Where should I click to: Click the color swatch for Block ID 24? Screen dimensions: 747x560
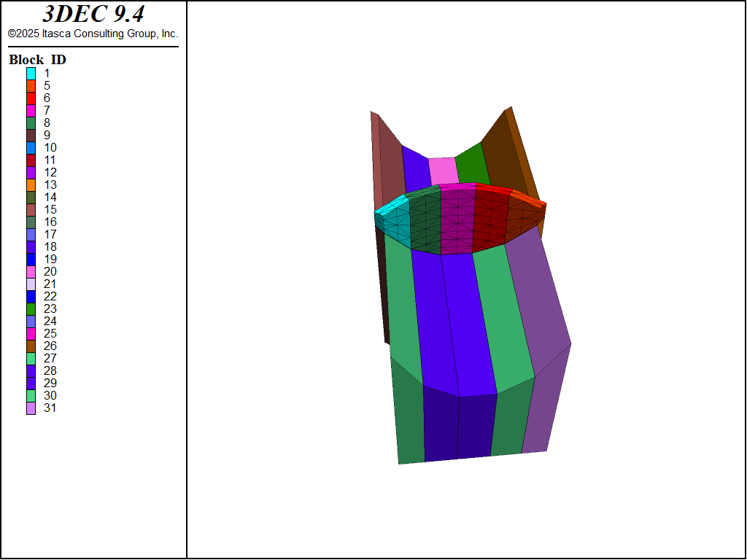[31, 321]
